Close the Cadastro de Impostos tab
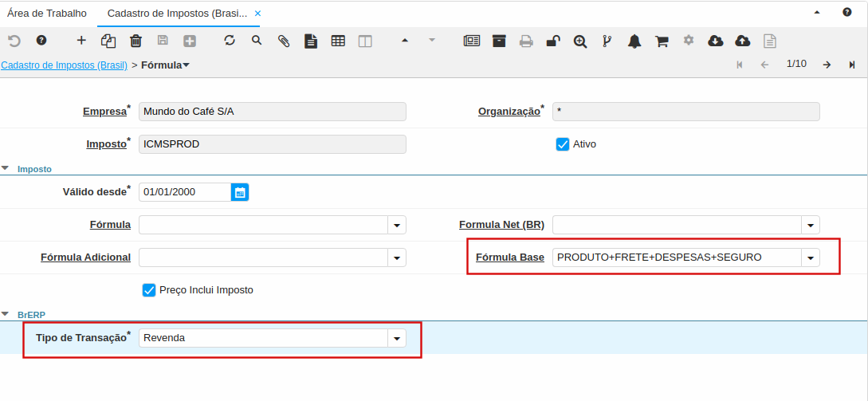The image size is (868, 401). (x=257, y=14)
